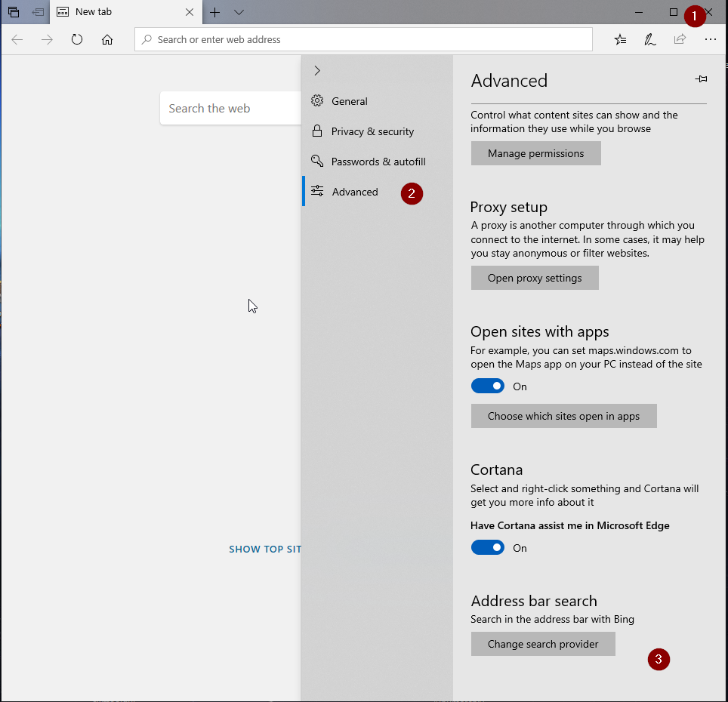728x702 pixels.
Task: Focus the Search or enter web address bar
Action: 363,39
